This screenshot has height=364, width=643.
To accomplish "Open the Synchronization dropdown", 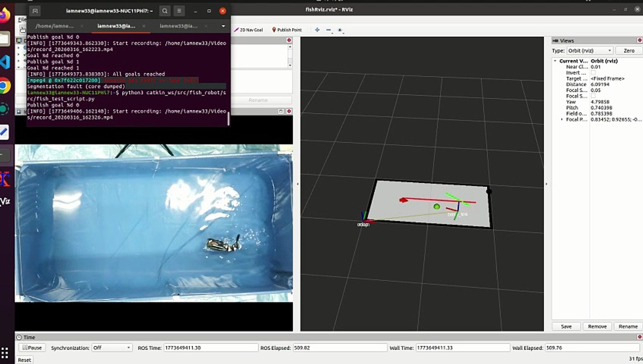I will (112, 348).
